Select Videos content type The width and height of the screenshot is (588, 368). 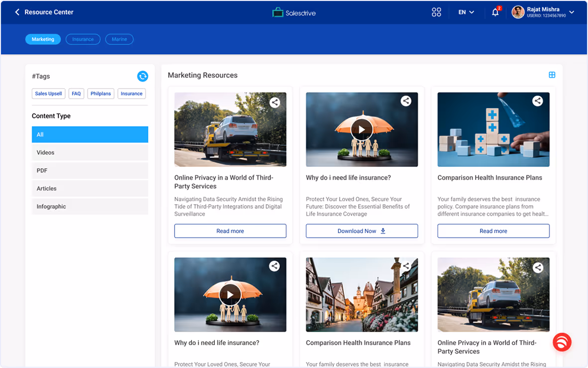(x=90, y=152)
